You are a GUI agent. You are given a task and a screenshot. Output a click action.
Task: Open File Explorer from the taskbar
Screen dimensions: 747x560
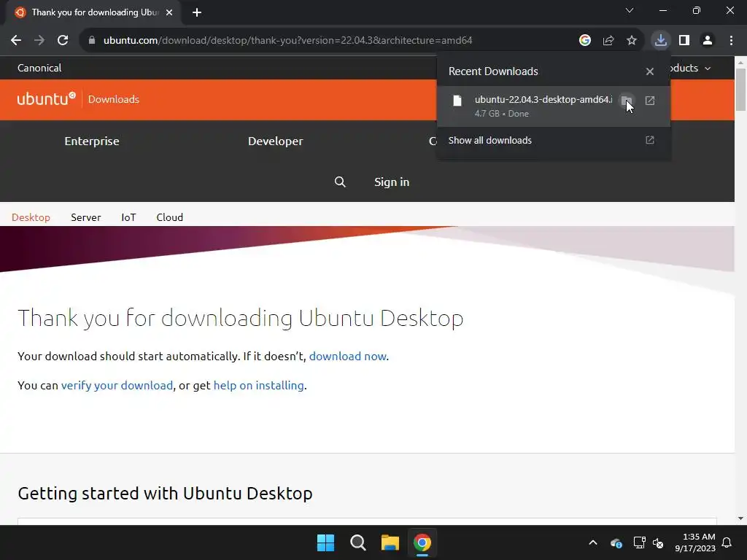coord(390,542)
